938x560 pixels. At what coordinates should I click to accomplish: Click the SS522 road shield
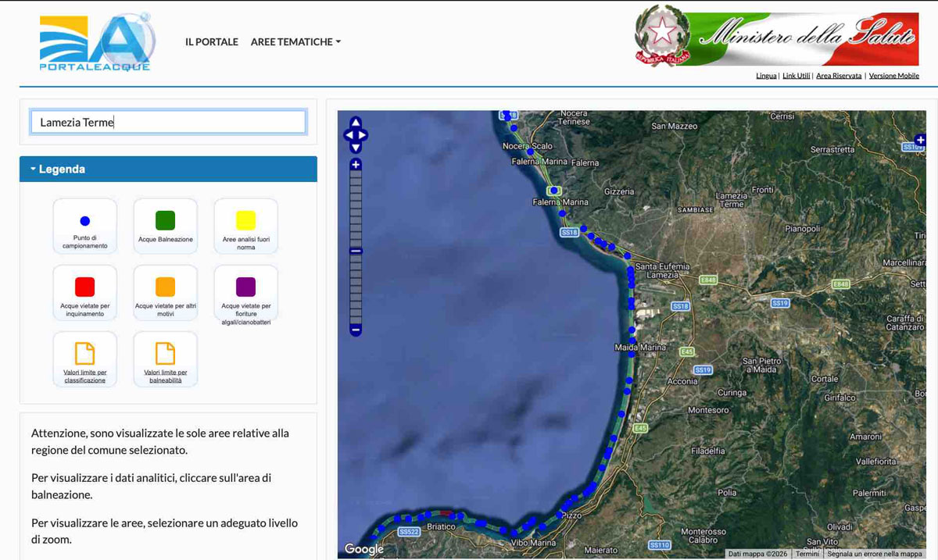(x=409, y=531)
